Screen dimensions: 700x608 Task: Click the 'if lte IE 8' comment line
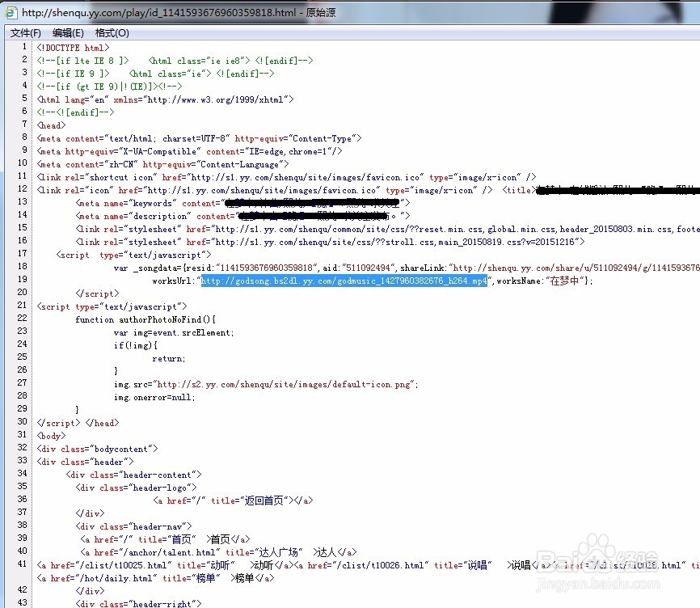click(175, 61)
